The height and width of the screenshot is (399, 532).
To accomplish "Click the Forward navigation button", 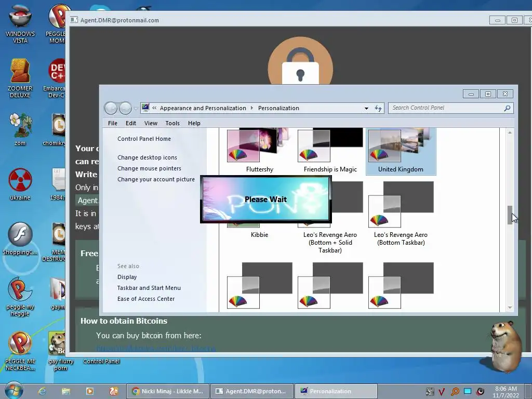I will pyautogui.click(x=125, y=108).
